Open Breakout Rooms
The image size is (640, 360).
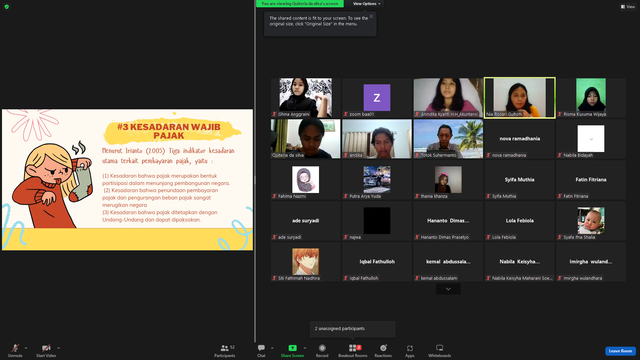[353, 350]
